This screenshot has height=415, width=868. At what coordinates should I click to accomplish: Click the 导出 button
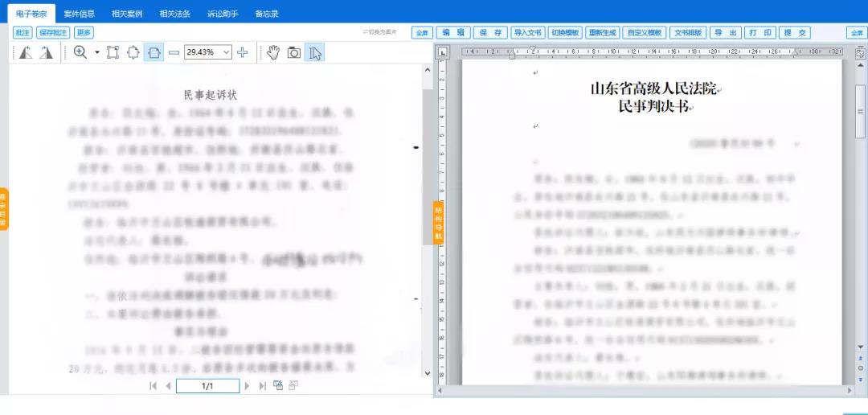click(725, 33)
